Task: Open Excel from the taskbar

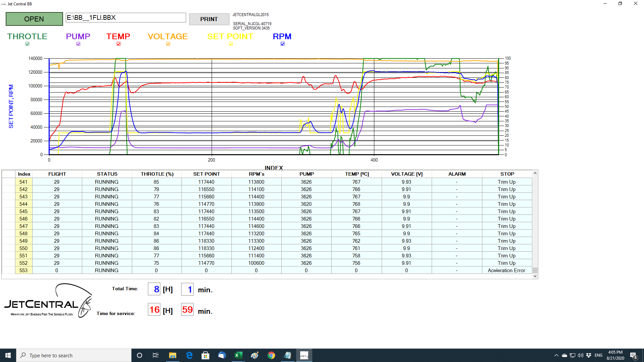Action: point(238,355)
